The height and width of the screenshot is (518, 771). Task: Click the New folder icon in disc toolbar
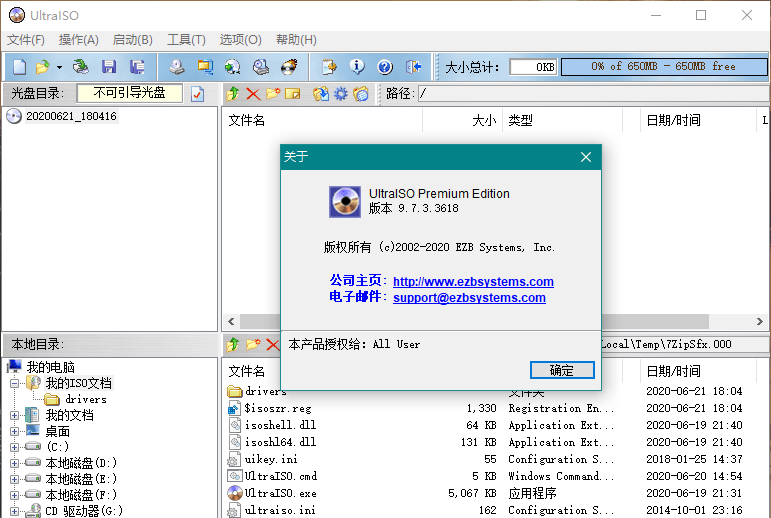[x=273, y=93]
